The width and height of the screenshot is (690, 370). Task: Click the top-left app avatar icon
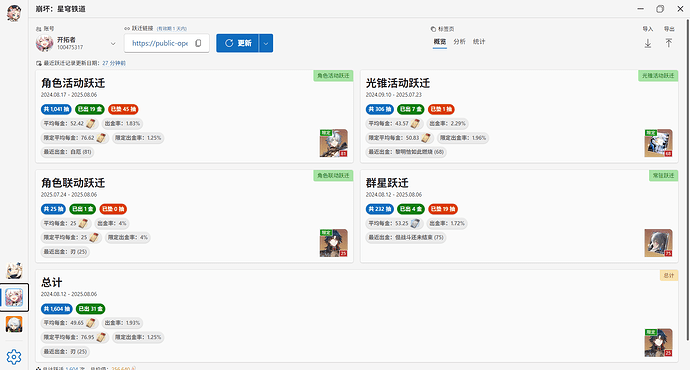[x=14, y=13]
